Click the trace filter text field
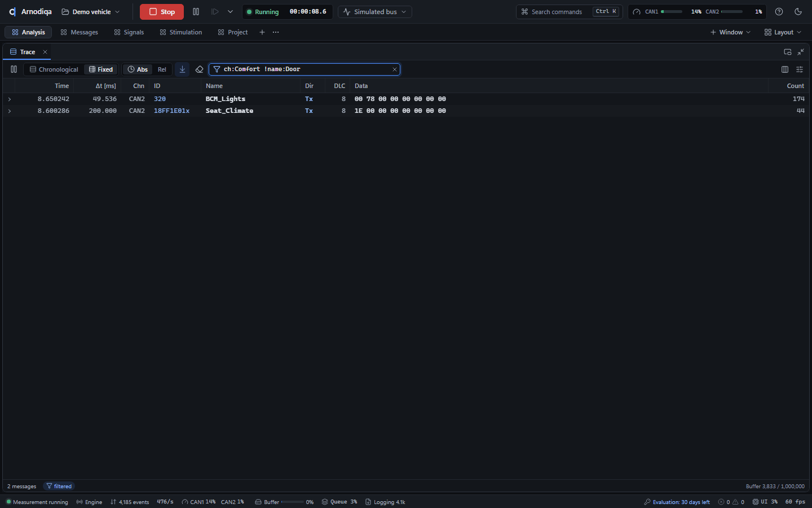 click(304, 69)
